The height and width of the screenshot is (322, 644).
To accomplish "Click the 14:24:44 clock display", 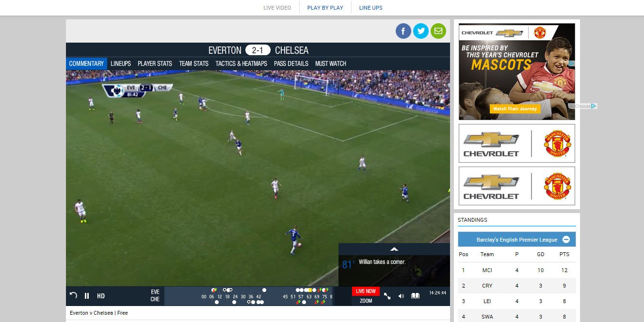I will pos(437,293).
